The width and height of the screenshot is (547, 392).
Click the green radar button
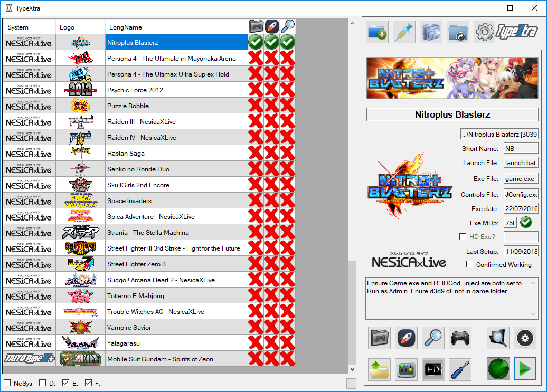click(498, 369)
